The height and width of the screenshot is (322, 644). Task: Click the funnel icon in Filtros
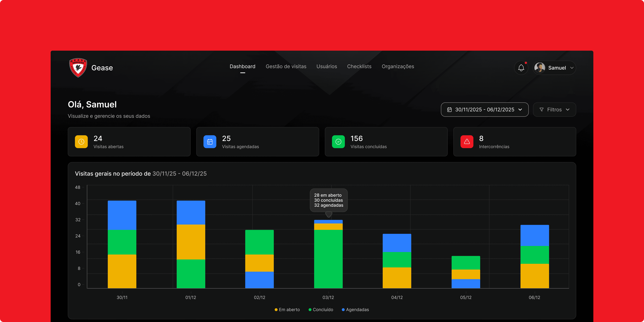(x=541, y=109)
